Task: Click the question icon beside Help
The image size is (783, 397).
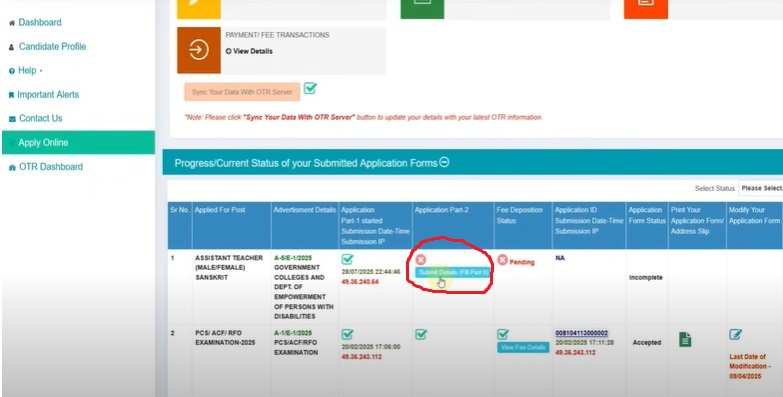Action: [12, 71]
